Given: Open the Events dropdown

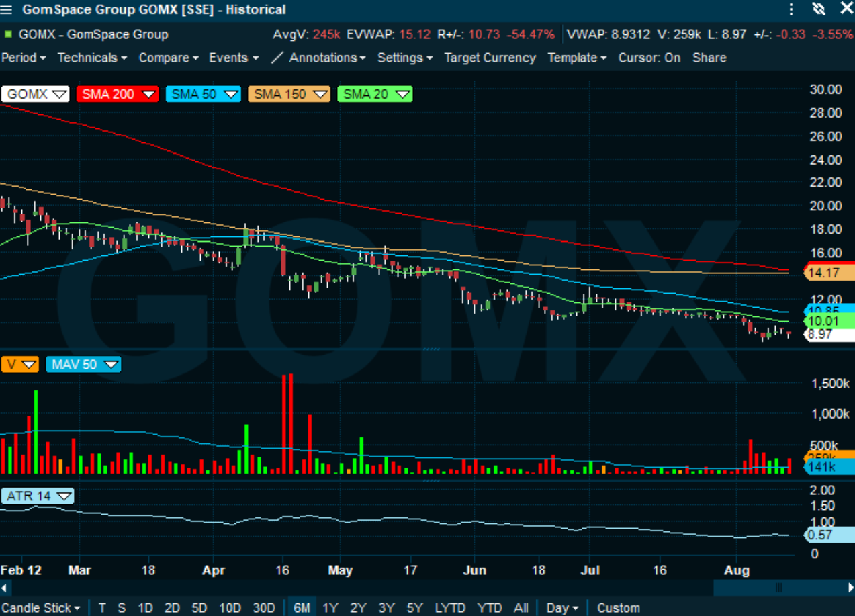Looking at the screenshot, I should click(x=234, y=58).
